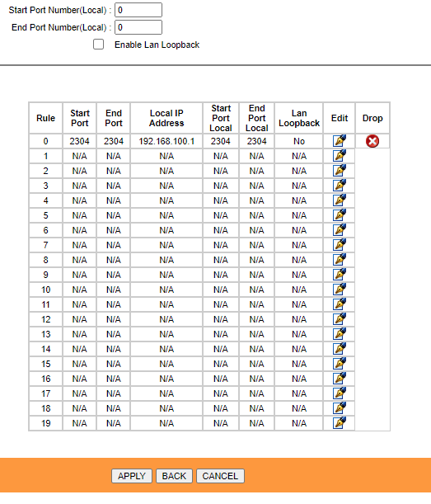The width and height of the screenshot is (431, 504).
Task: Edit rule 0 with the pencil icon
Action: [340, 141]
